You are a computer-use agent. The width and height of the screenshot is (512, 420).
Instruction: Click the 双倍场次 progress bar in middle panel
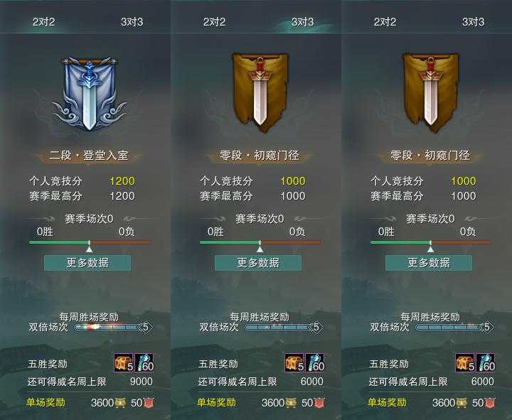coord(284,327)
